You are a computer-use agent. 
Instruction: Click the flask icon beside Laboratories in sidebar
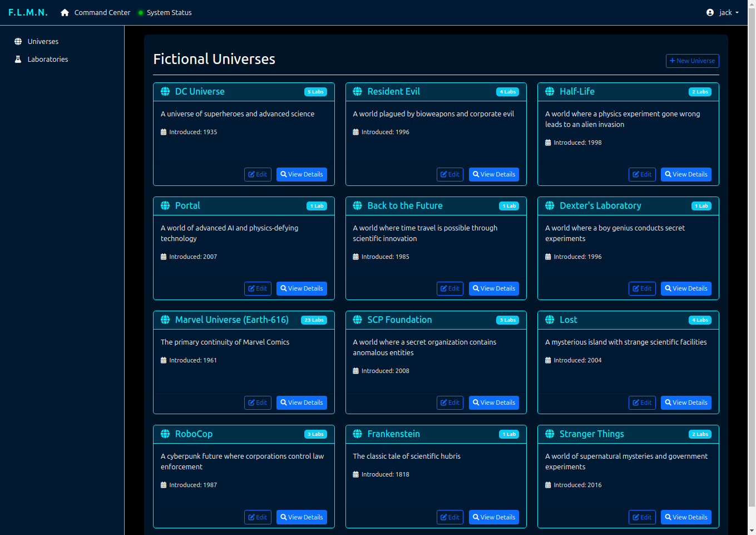(18, 59)
